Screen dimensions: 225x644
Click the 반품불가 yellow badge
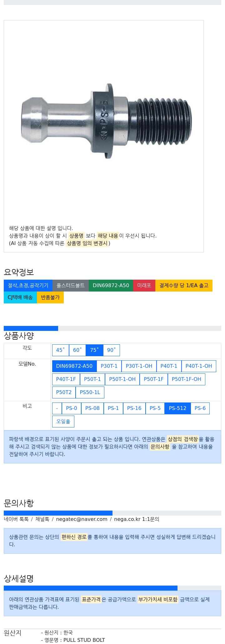tap(50, 297)
